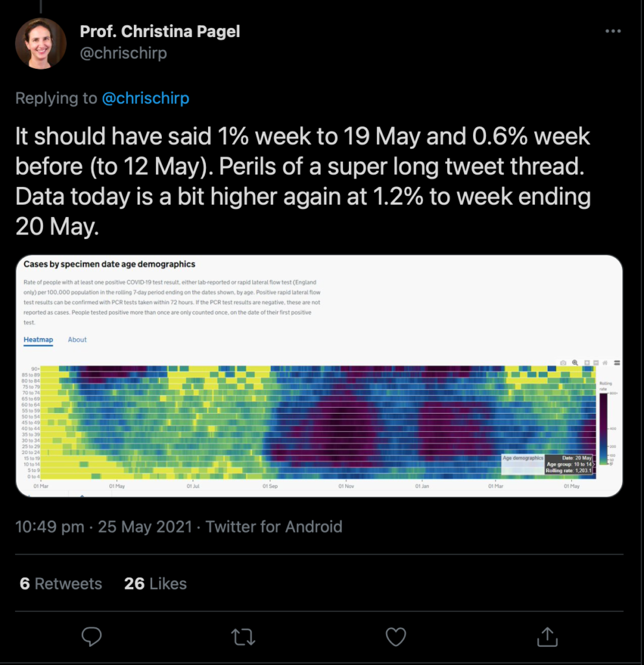Share the tweet via upload arrow icon
Image resolution: width=644 pixels, height=665 pixels.
547,636
